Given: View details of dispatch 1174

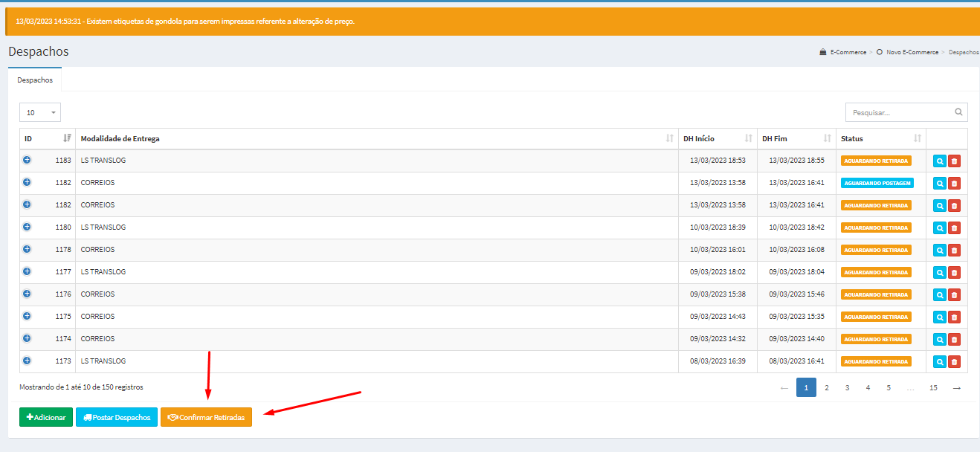Looking at the screenshot, I should [x=940, y=340].
